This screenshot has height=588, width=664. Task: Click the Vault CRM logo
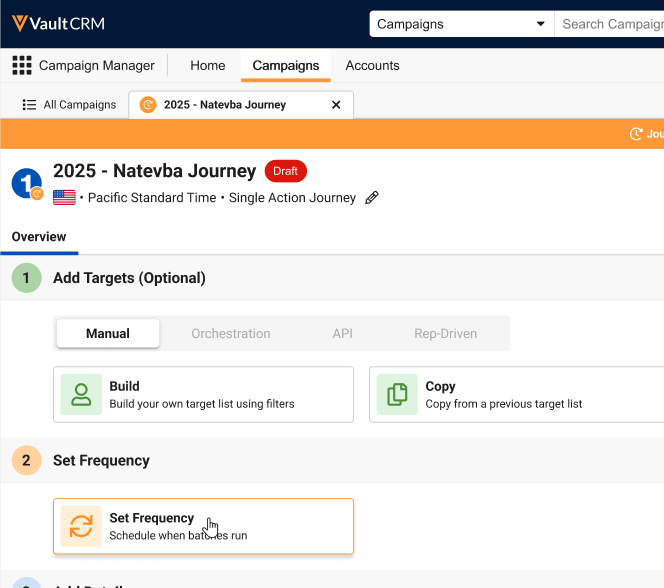click(58, 23)
